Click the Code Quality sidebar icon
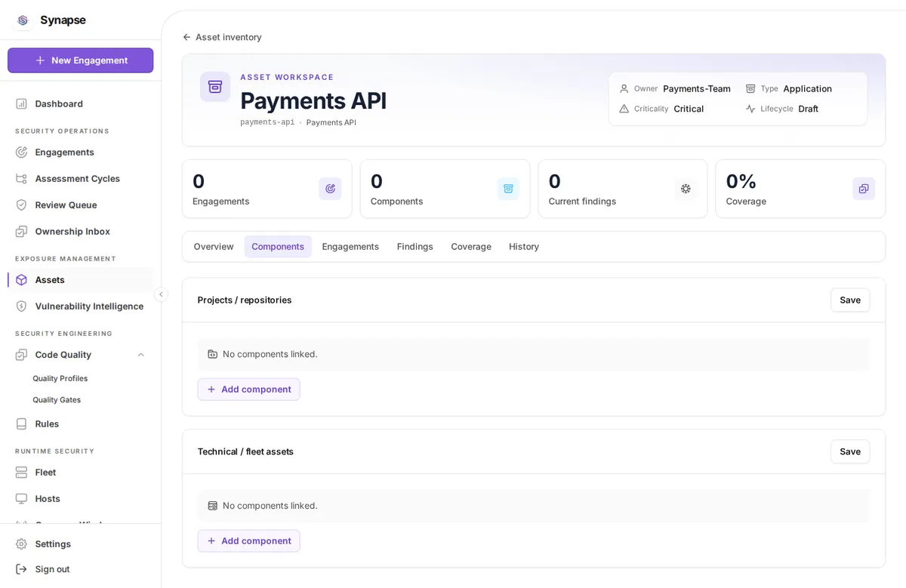The image size is (906, 588). pyautogui.click(x=21, y=354)
